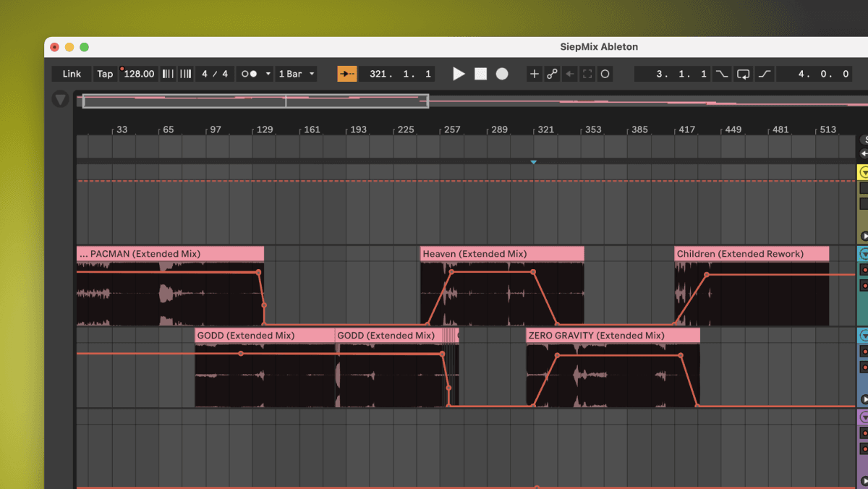Enable Draw Mode with its dashed icon
The width and height of the screenshot is (868, 489).
585,73
